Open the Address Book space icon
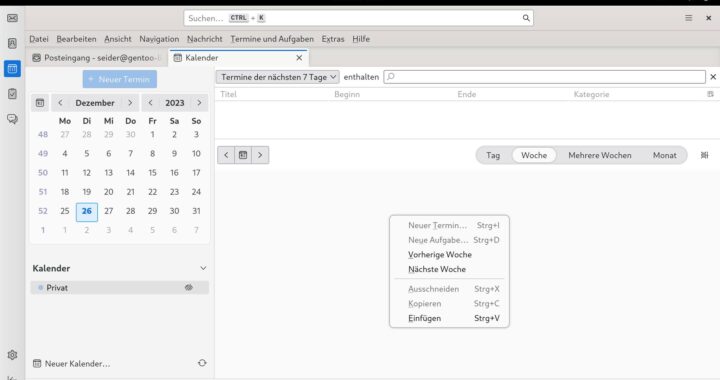This screenshot has width=720, height=380. click(12, 43)
